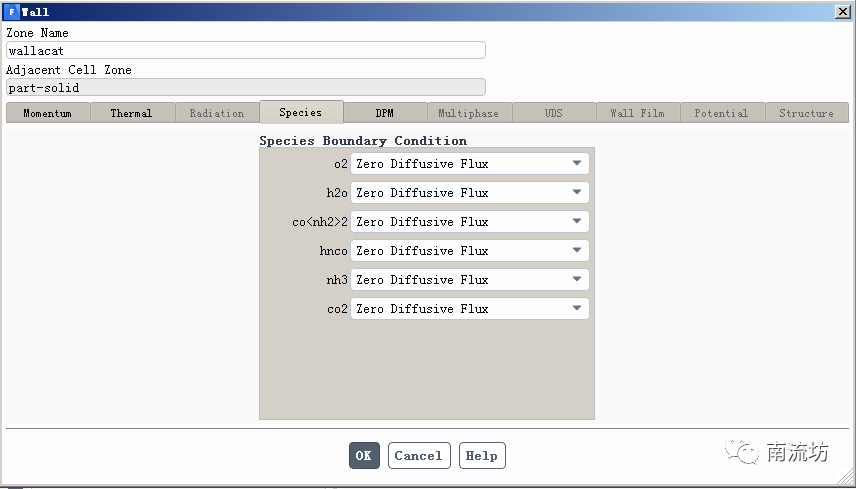The image size is (856, 489).
Task: Expand the co2 boundary condition dropdown
Action: point(469,309)
